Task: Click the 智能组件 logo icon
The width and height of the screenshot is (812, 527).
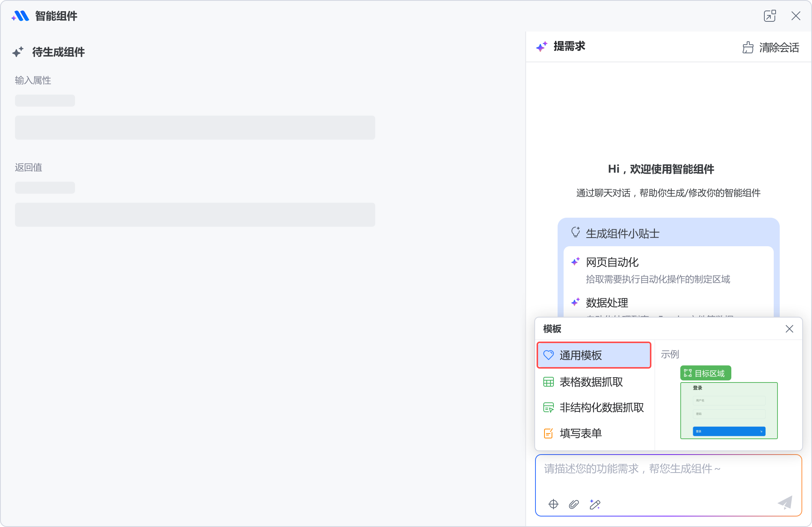Action: 20,16
